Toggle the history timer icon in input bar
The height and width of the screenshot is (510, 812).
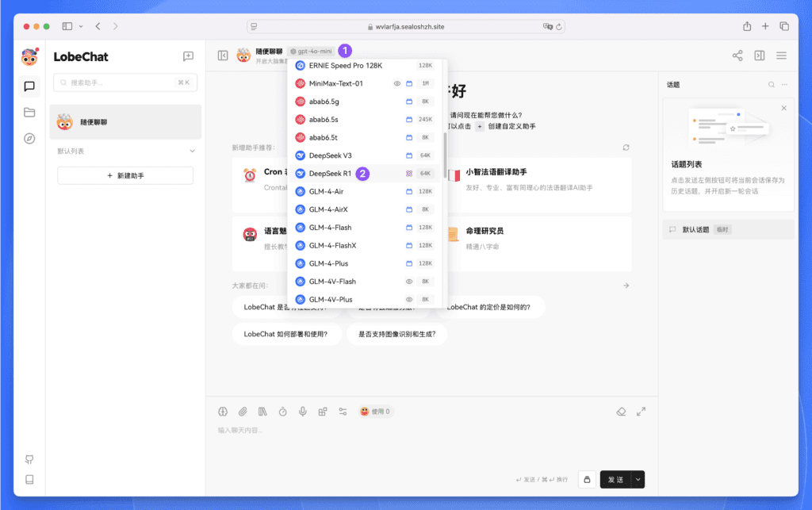click(x=282, y=412)
